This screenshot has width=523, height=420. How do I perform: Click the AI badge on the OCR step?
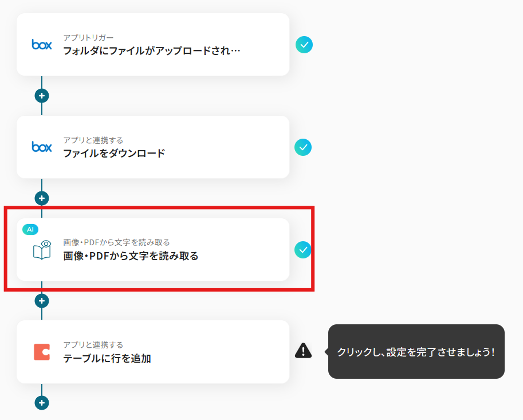coord(30,230)
